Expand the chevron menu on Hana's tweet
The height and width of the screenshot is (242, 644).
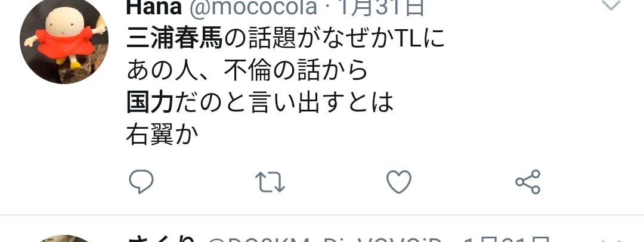pos(611,5)
